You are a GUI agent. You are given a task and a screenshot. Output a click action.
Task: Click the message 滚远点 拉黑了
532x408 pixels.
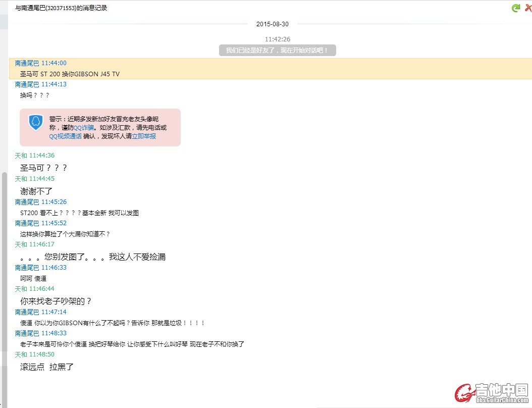(47, 367)
